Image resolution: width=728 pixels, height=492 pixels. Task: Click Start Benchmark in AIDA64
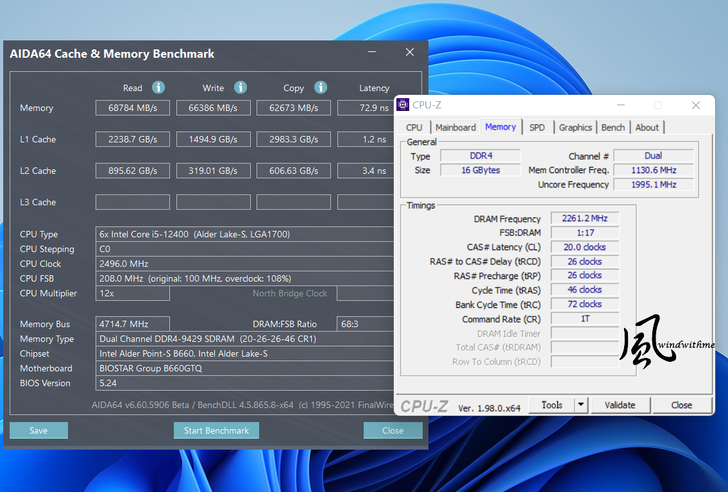pos(216,431)
